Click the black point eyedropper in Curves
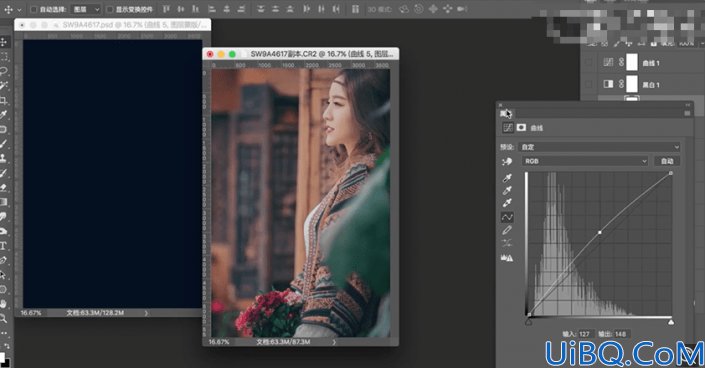705x368 pixels. 507,178
